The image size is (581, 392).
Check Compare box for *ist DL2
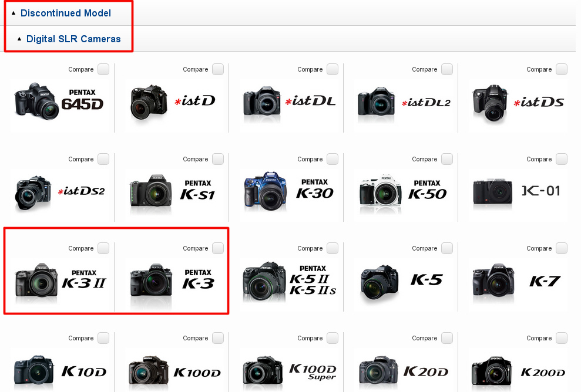(x=447, y=69)
